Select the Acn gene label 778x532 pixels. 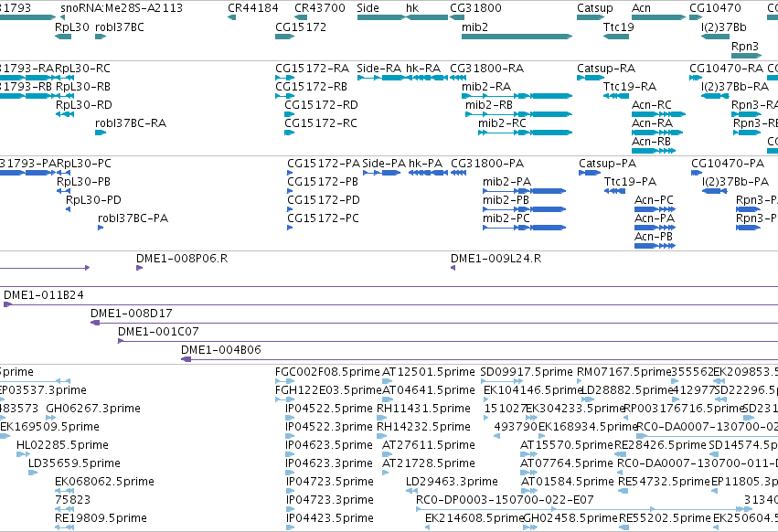641,8
